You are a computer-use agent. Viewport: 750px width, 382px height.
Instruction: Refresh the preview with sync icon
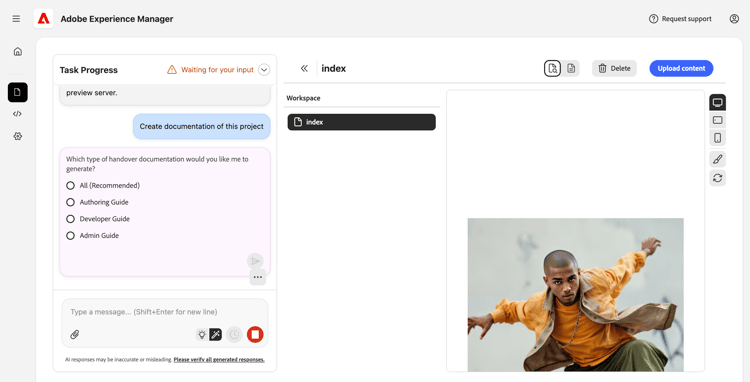coord(717,178)
